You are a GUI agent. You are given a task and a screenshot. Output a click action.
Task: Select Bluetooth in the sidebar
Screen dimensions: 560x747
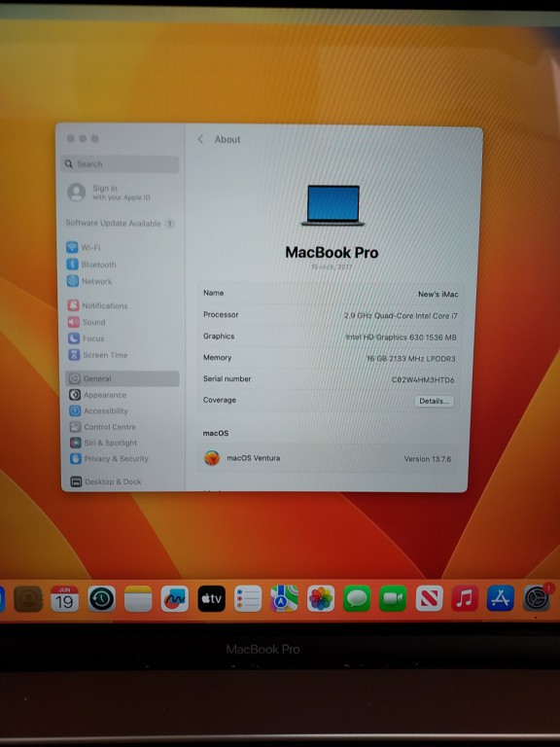click(x=91, y=265)
